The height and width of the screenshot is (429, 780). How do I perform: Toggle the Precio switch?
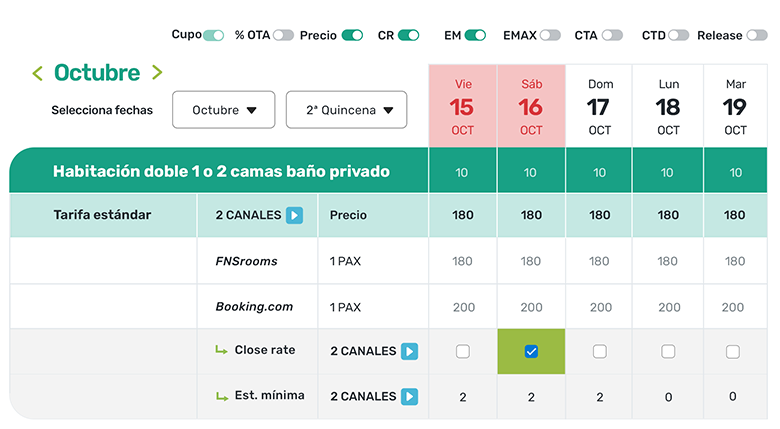(352, 35)
